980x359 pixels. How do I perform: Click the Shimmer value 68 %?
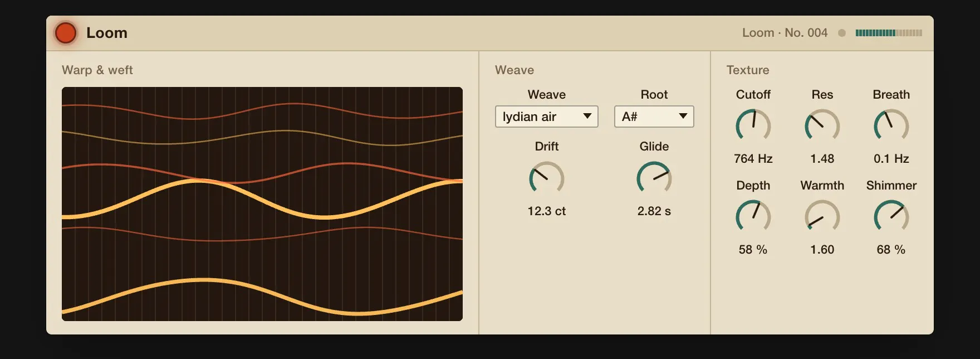click(891, 250)
